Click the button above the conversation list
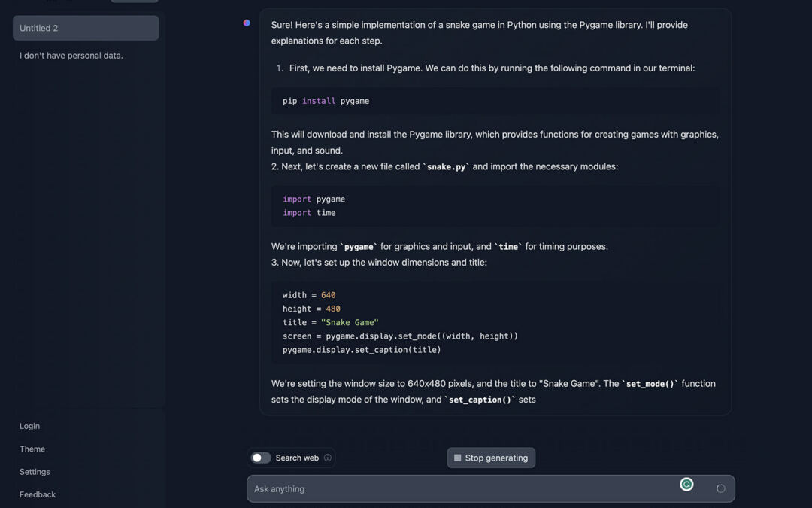 134,1
